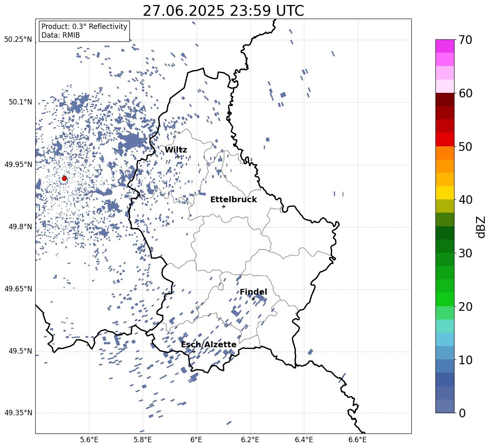The width and height of the screenshot is (491, 448).
Task: Click the 49.8°N latitude label
Action: 20,227
